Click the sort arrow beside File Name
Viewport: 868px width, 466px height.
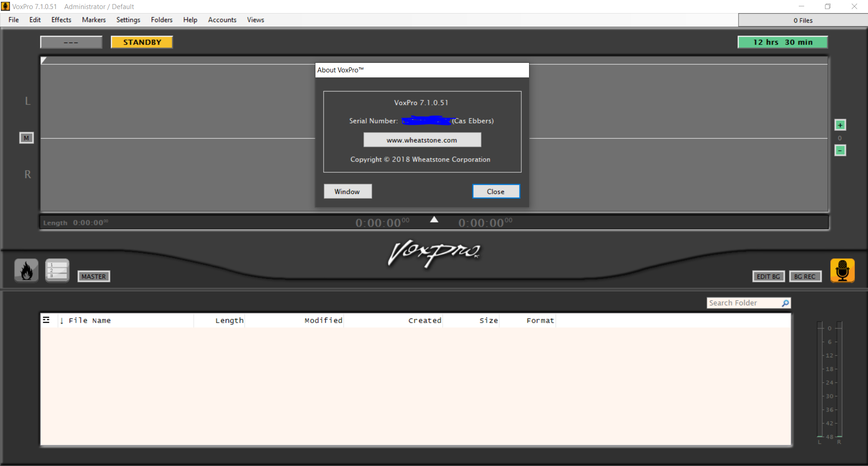pyautogui.click(x=62, y=321)
